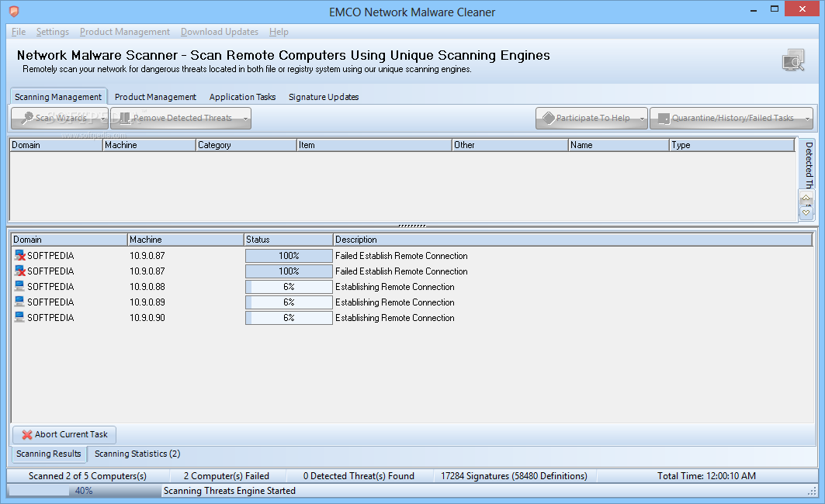This screenshot has width=825, height=504.
Task: Switch to the Signature Updates tab
Action: point(324,97)
